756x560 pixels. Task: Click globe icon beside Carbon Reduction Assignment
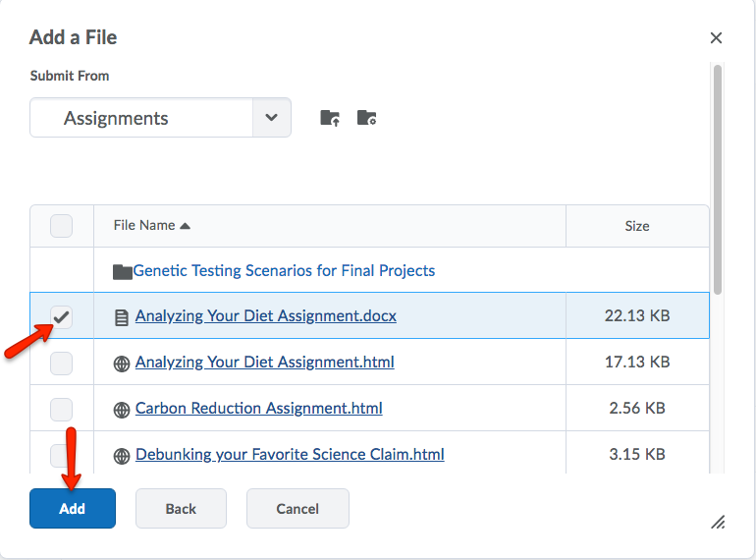122,409
